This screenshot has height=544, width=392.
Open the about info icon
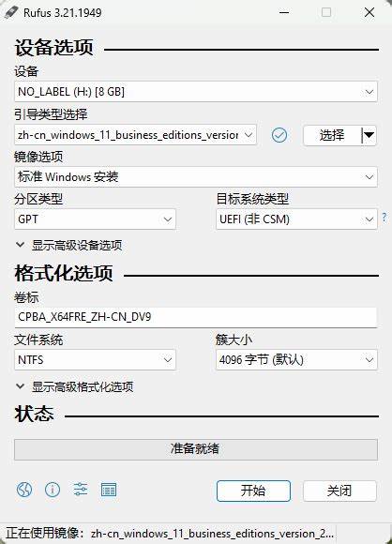click(53, 490)
